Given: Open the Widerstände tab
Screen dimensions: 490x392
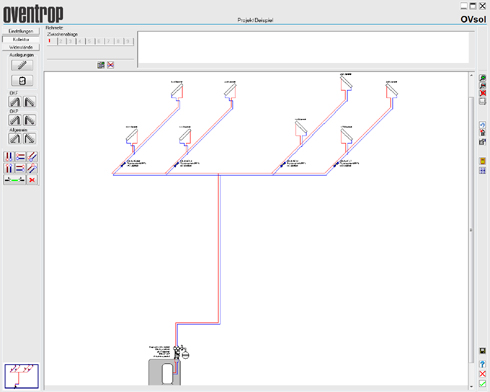Looking at the screenshot, I should click(21, 47).
